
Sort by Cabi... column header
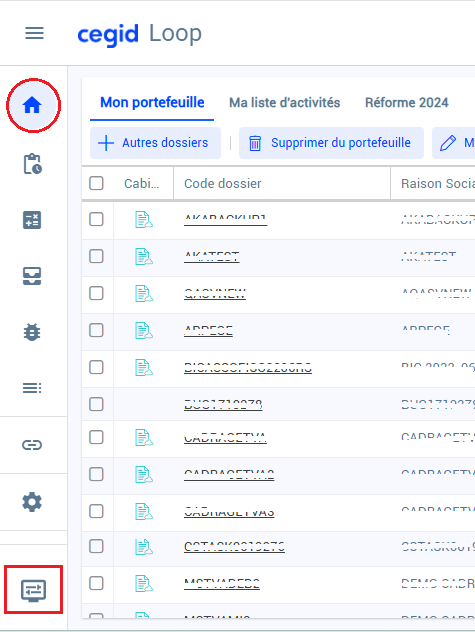point(142,183)
